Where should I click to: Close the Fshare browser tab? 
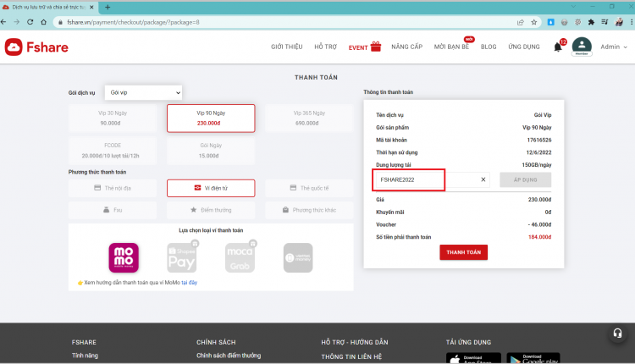(x=91, y=7)
